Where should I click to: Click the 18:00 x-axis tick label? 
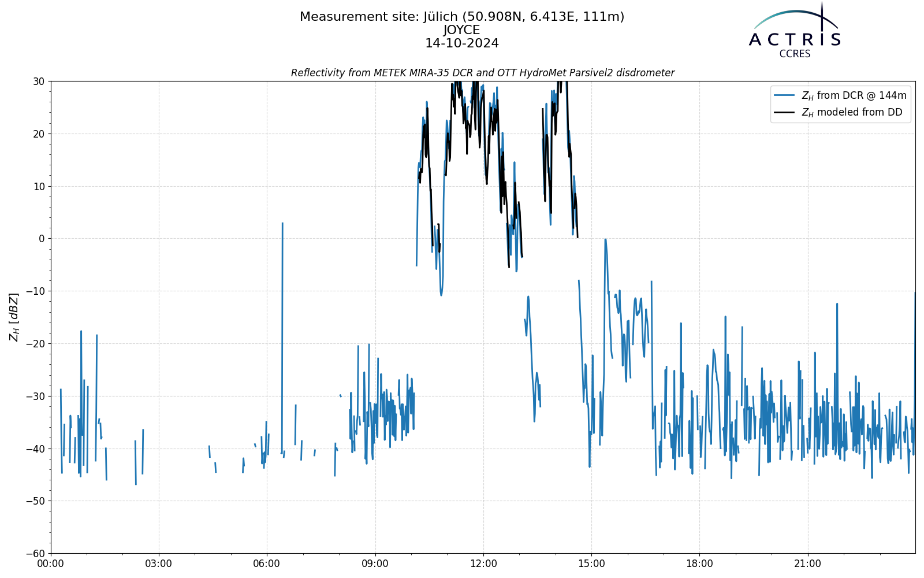699,564
